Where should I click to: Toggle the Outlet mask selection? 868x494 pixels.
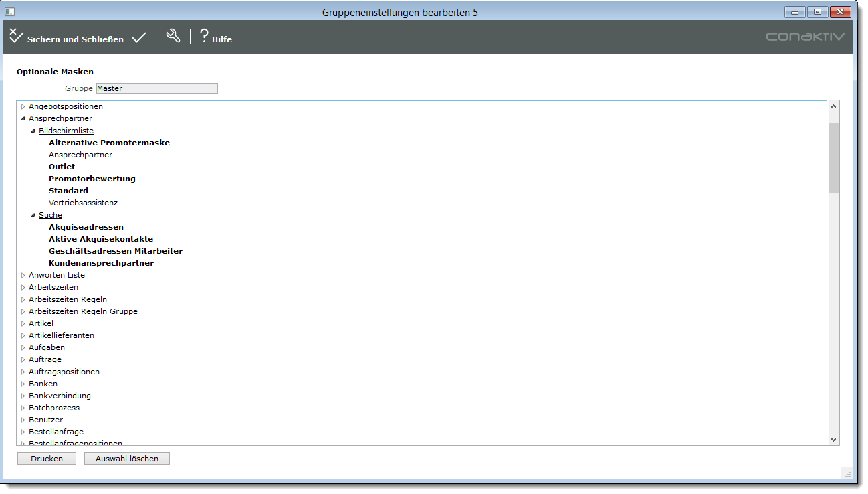[x=62, y=167]
